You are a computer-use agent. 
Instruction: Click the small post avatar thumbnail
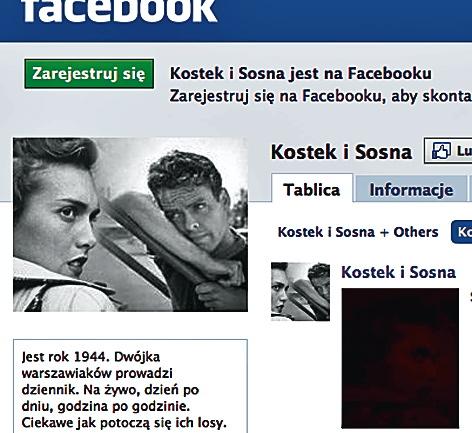click(300, 292)
